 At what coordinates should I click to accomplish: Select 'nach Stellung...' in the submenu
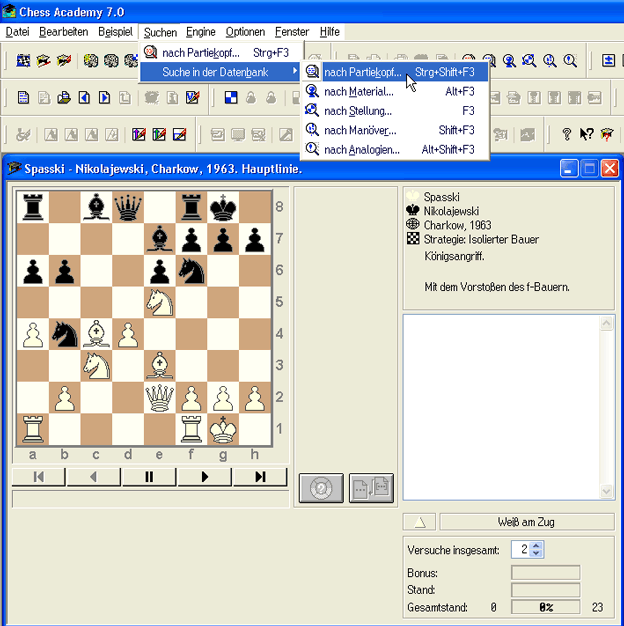tap(395, 111)
